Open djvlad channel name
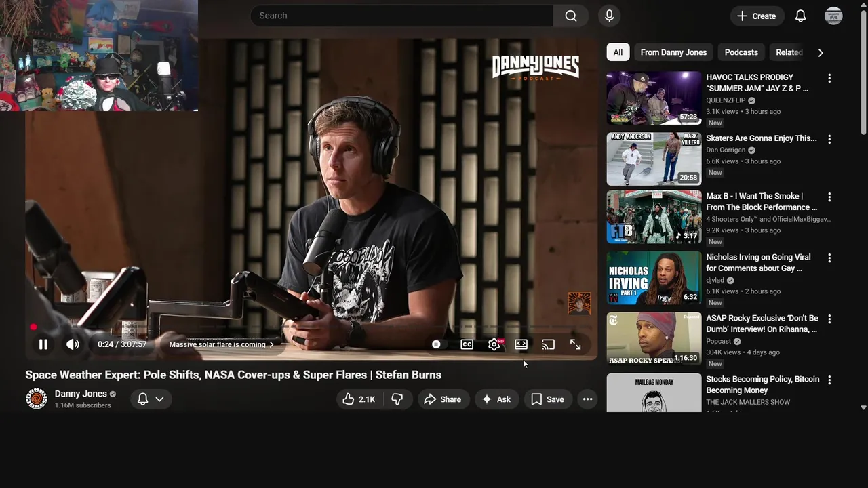 click(x=715, y=280)
